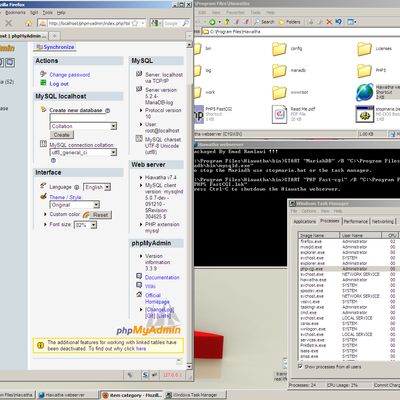Screen dimensions: 400x400
Task: Open the Font size dropdown
Action: 85,225
